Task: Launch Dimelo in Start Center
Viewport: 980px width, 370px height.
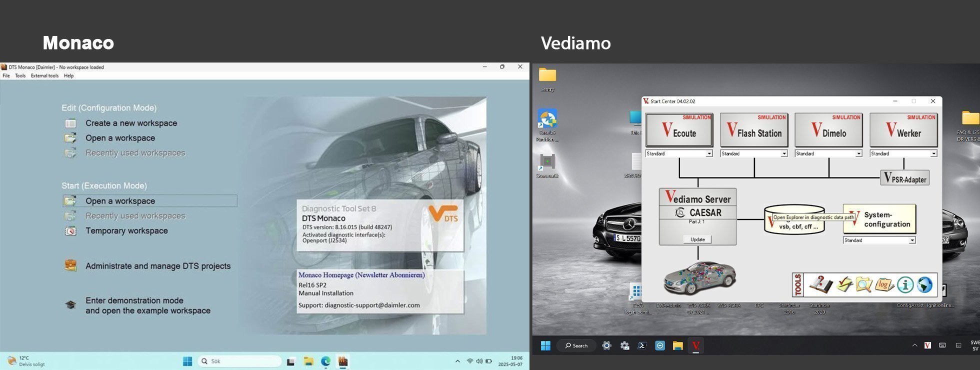Action: coord(828,130)
